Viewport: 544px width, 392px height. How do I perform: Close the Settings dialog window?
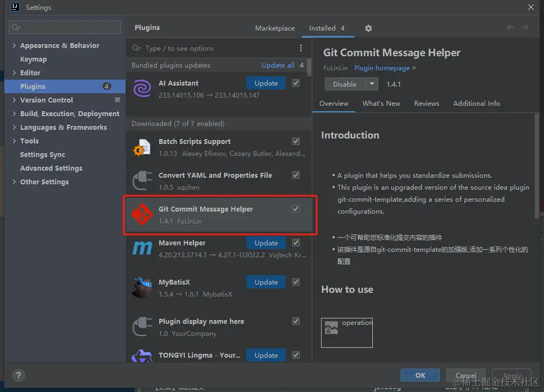tap(531, 7)
